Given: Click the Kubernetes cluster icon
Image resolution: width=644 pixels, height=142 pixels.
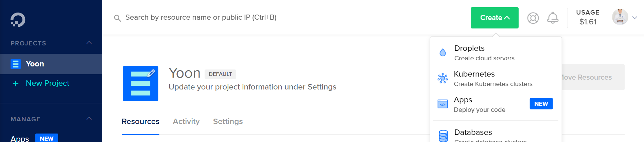Looking at the screenshot, I should click(x=442, y=79).
